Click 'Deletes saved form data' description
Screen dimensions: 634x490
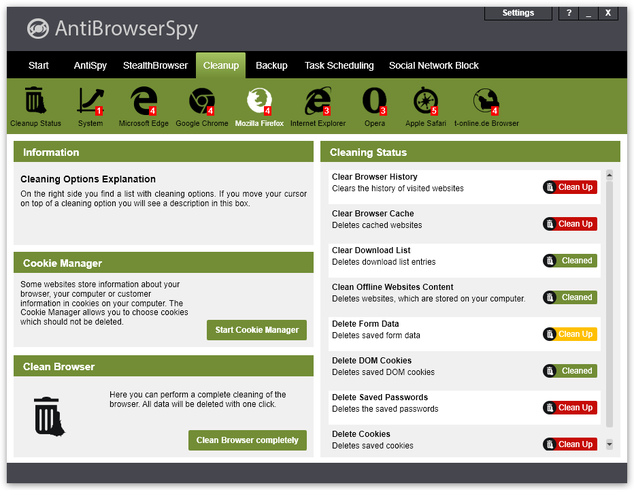click(x=376, y=336)
